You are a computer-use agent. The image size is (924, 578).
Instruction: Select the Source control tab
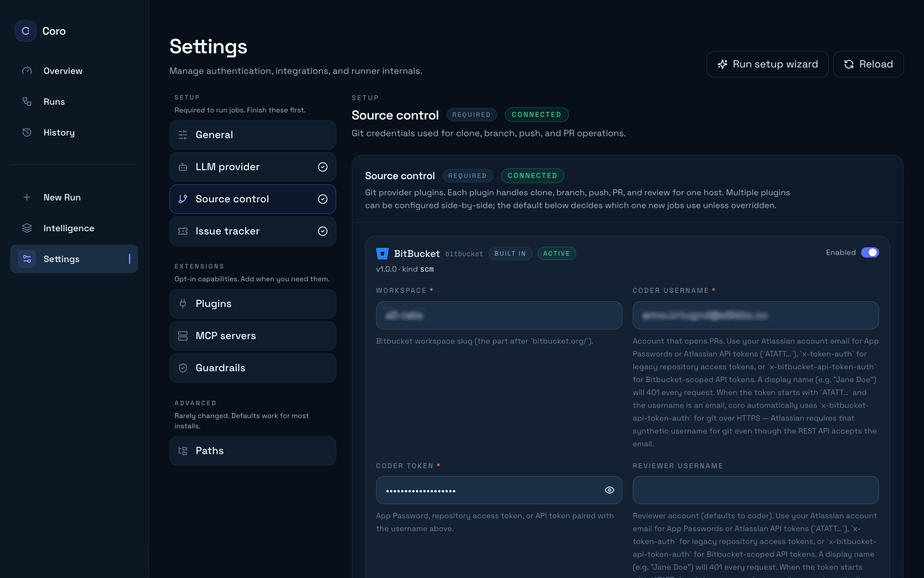point(253,199)
